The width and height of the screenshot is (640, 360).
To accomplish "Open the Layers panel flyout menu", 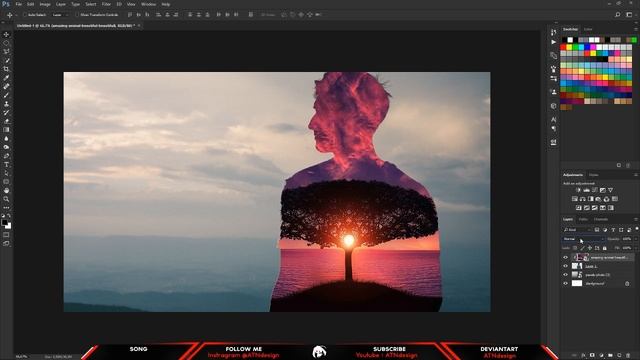I will coord(636,220).
